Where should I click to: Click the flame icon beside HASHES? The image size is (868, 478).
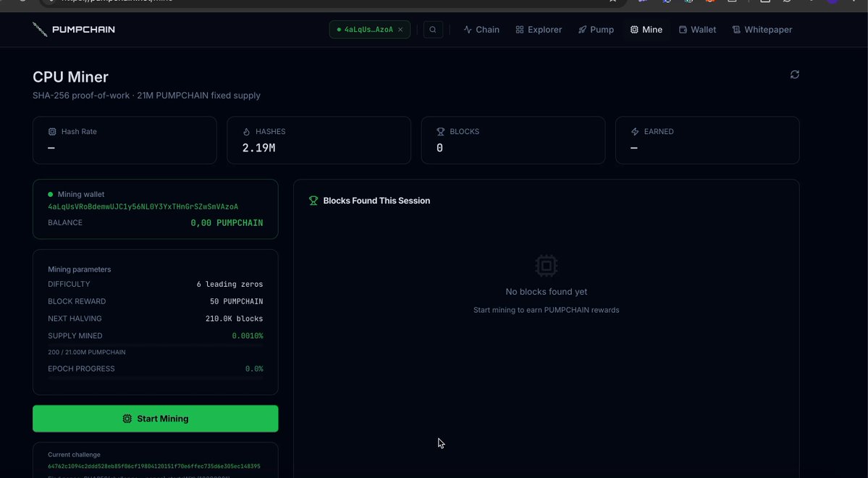coord(246,132)
